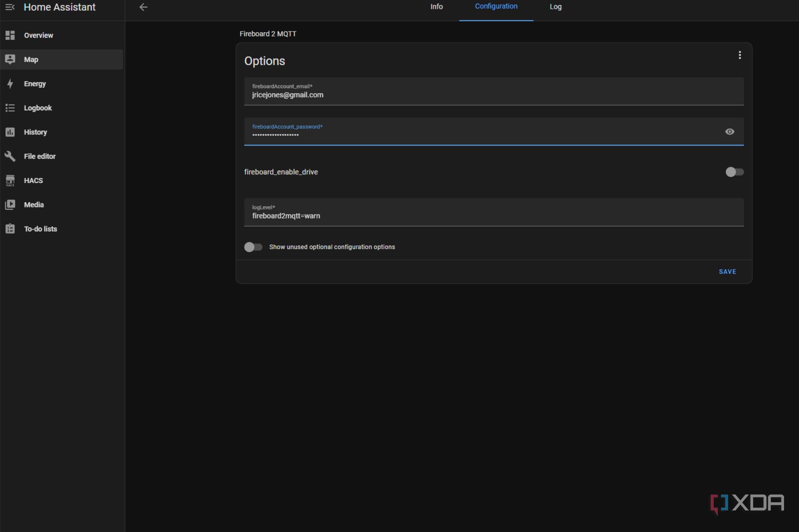This screenshot has width=799, height=532.
Task: Open the Options three-dot menu
Action: [740, 55]
